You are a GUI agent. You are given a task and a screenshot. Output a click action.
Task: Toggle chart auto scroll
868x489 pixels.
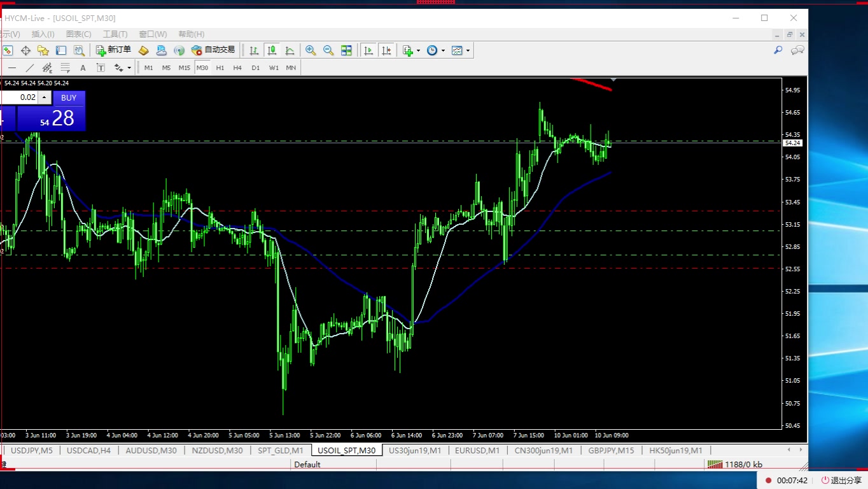coord(368,50)
